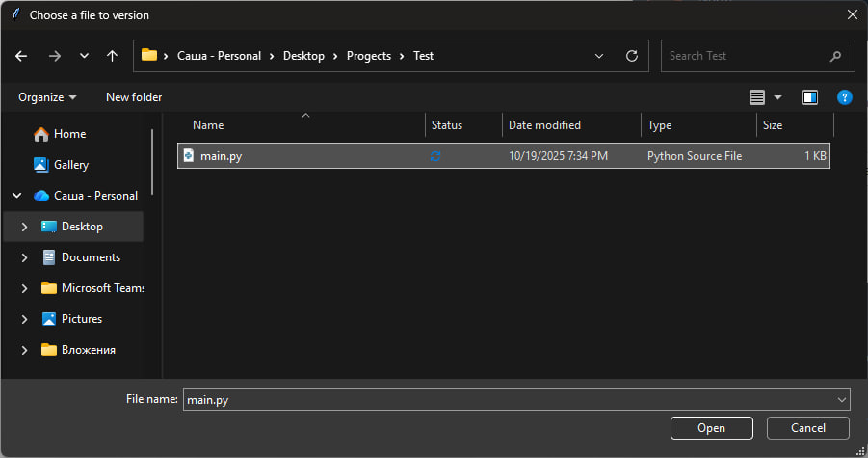Select the main.py file
Screen dimensions: 868x458
point(503,156)
